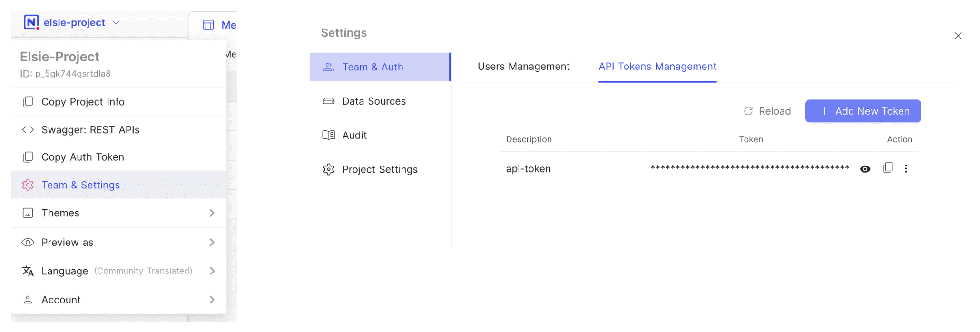This screenshot has height=332, width=980.
Task: Open the Audit settings section
Action: click(x=354, y=136)
